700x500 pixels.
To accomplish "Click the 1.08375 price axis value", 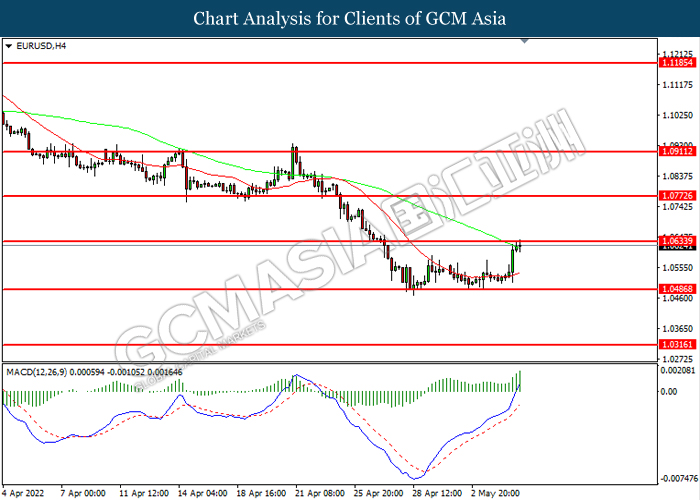I will pos(678,176).
